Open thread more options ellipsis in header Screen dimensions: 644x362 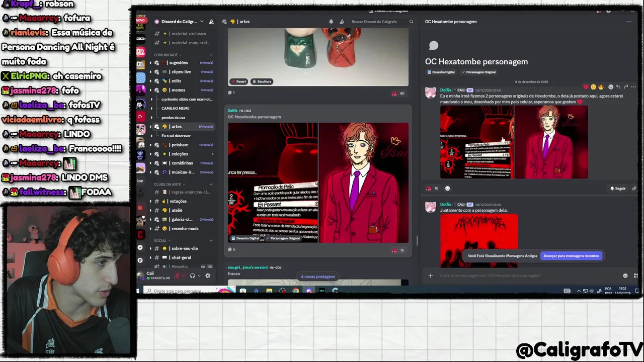tap(628, 22)
